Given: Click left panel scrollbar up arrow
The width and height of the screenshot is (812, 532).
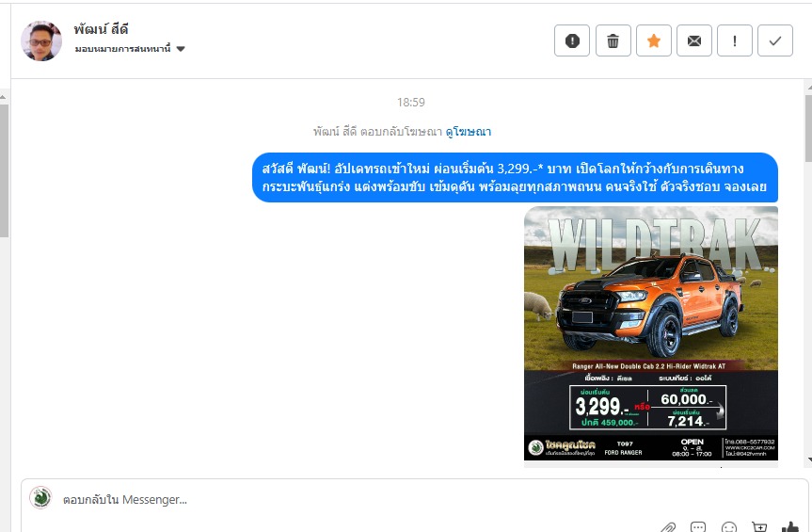Looking at the screenshot, I should click(3, 97).
